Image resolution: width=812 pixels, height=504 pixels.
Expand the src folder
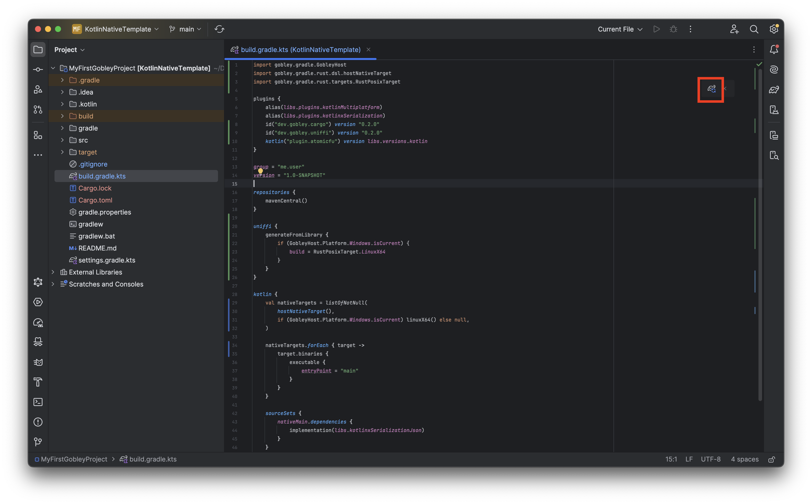(62, 140)
